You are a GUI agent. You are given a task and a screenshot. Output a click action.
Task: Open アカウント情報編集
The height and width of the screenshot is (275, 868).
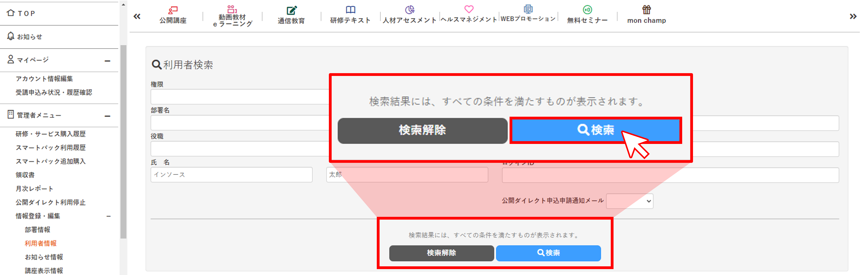pos(44,78)
